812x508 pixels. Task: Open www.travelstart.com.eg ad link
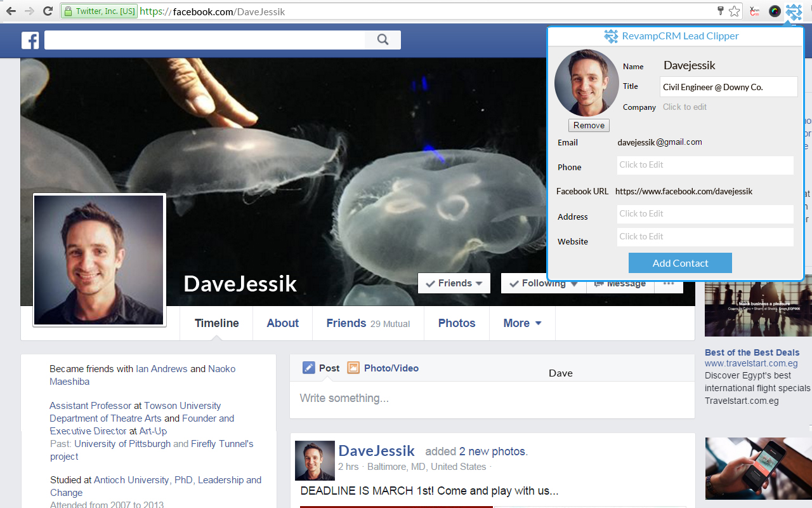[x=751, y=363]
